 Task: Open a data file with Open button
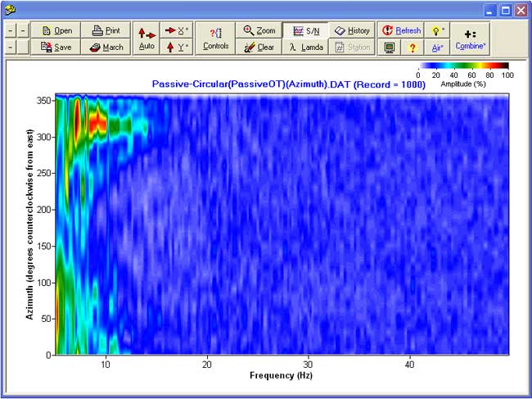pyautogui.click(x=56, y=30)
